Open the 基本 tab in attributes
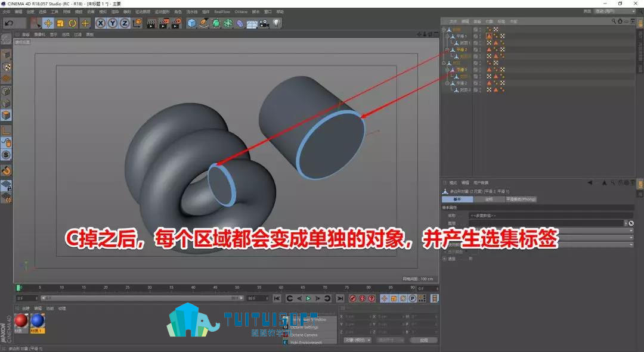644x352 pixels. click(457, 199)
